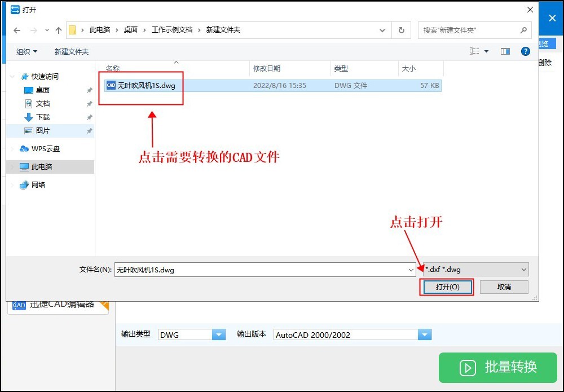
Task: Click the blue Help question-mark icon
Action: 525,51
